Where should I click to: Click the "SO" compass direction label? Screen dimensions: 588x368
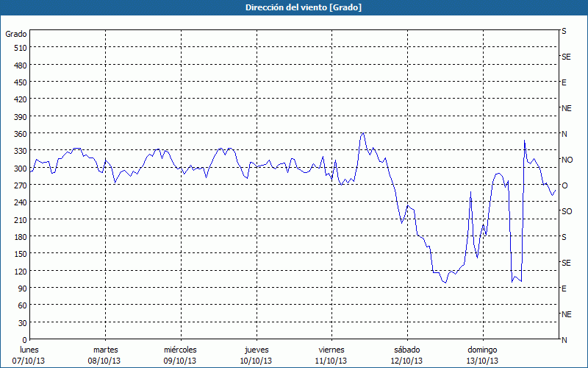tap(567, 211)
